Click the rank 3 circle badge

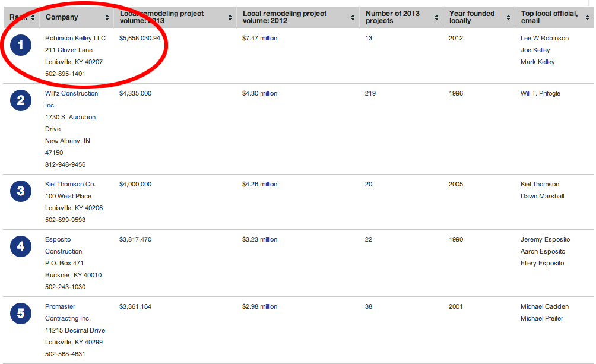pyautogui.click(x=21, y=191)
